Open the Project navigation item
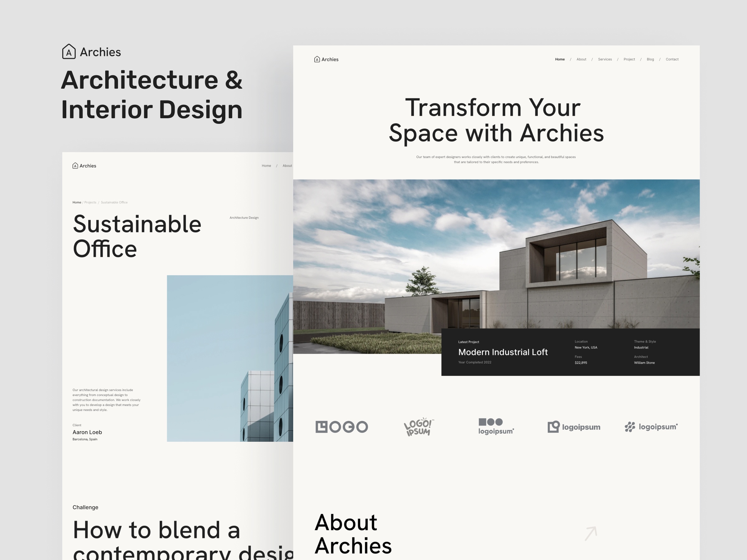 tap(629, 59)
